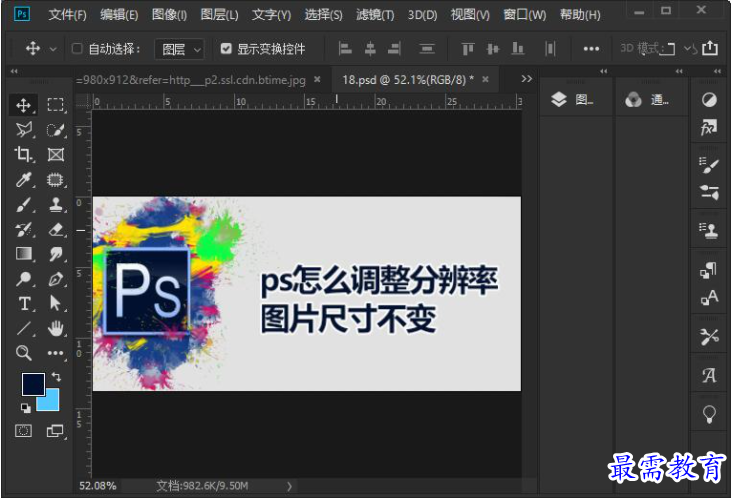This screenshot has width=732, height=499.
Task: Open the Glyphs panel icon
Action: [709, 375]
